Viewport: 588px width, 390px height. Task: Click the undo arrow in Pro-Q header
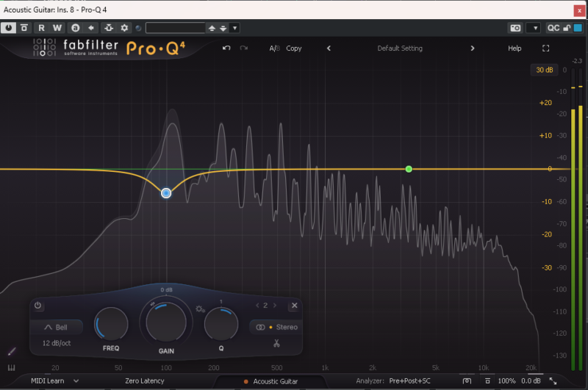coord(226,48)
